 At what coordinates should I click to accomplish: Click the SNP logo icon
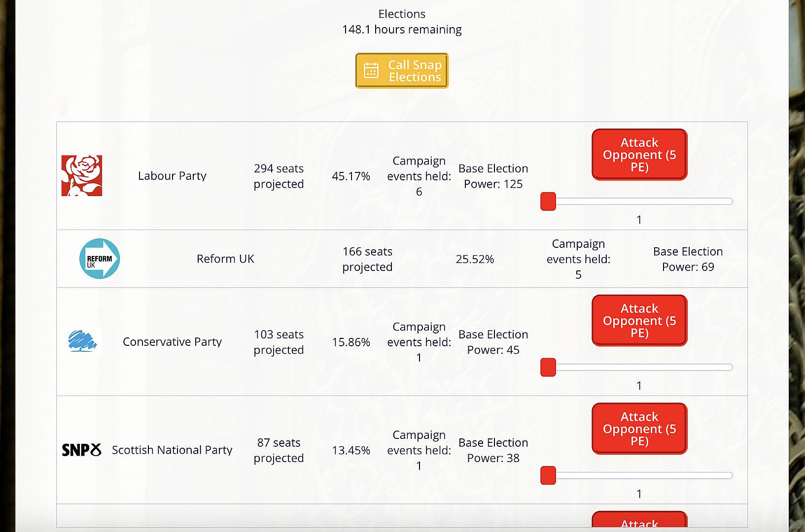(82, 450)
